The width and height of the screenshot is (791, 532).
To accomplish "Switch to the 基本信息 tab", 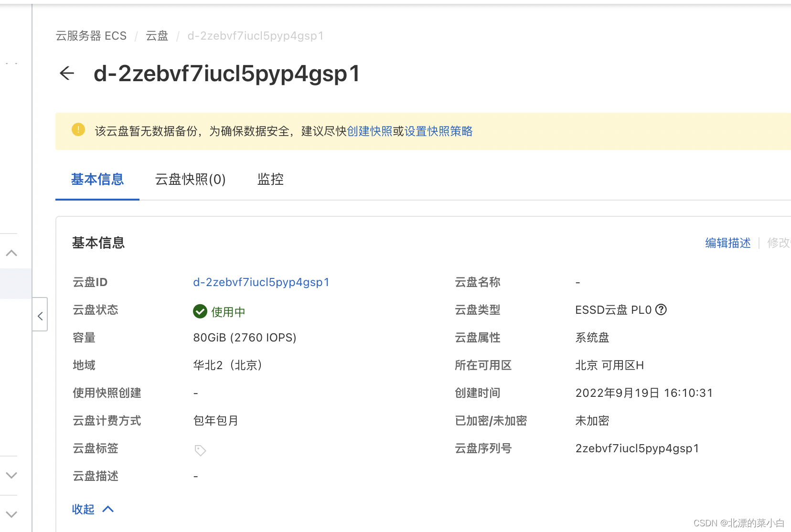I will tap(97, 179).
